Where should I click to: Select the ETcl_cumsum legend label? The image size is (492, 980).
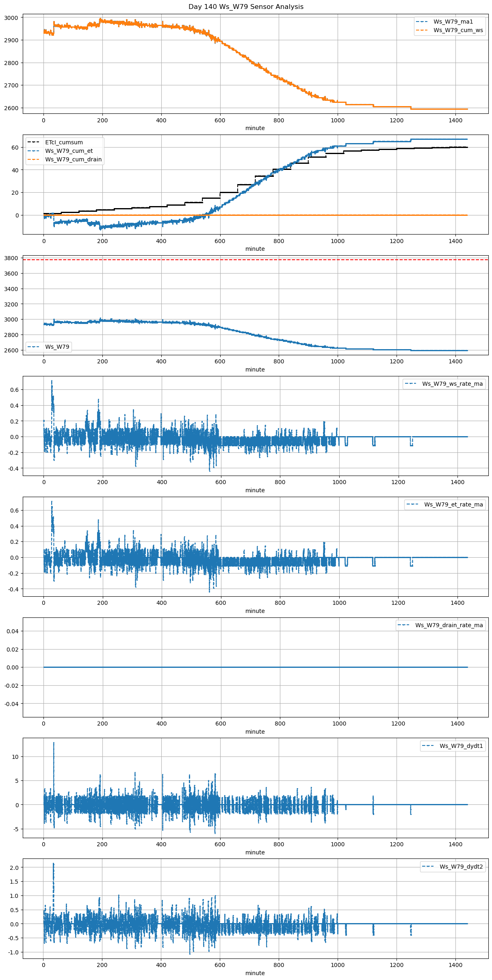64,142
